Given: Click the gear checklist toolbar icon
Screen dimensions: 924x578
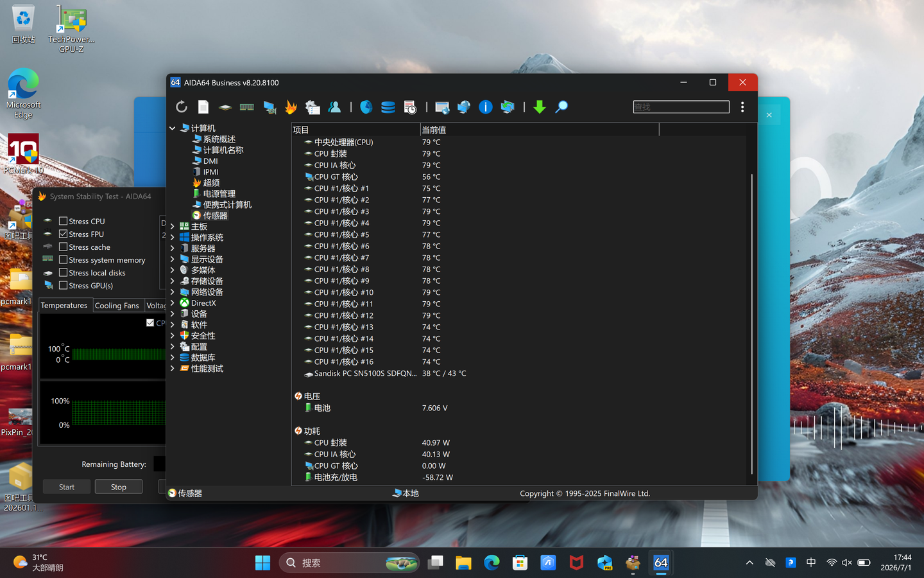Looking at the screenshot, I should tap(312, 107).
